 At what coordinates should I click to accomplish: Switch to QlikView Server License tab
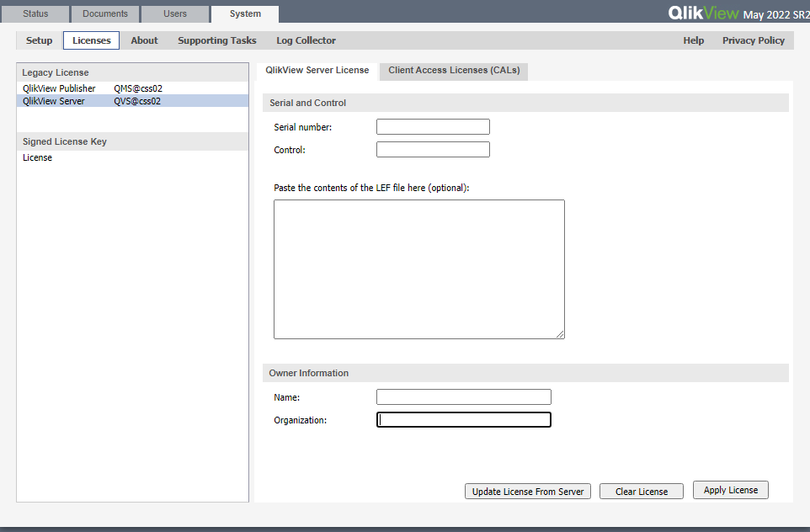pos(317,70)
